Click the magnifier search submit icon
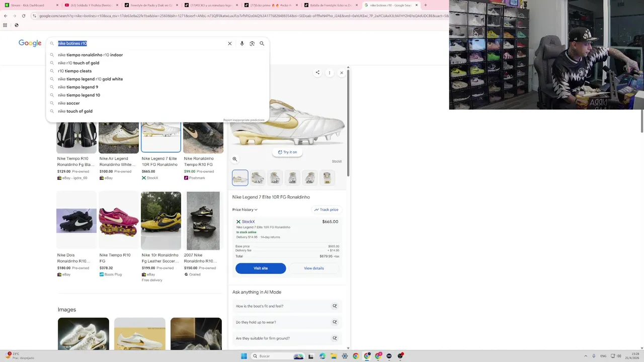644x362 pixels. tap(262, 44)
